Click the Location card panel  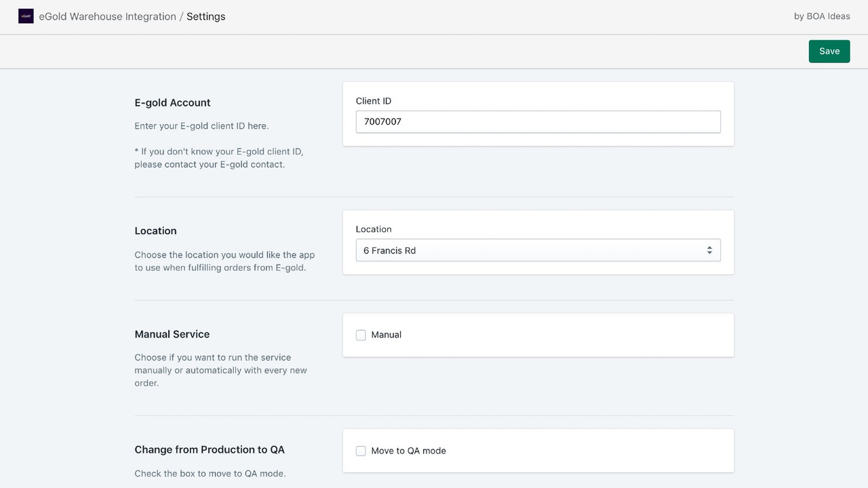[538, 241]
